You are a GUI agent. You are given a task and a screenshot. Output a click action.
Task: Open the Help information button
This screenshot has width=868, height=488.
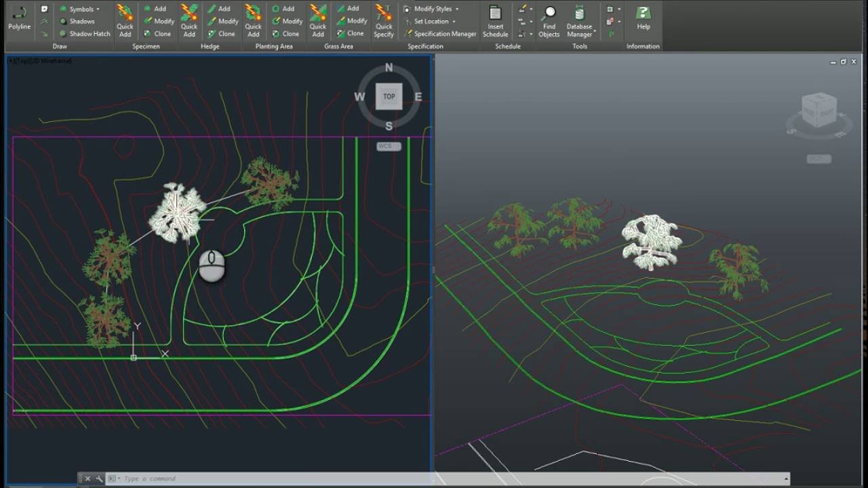tap(644, 19)
